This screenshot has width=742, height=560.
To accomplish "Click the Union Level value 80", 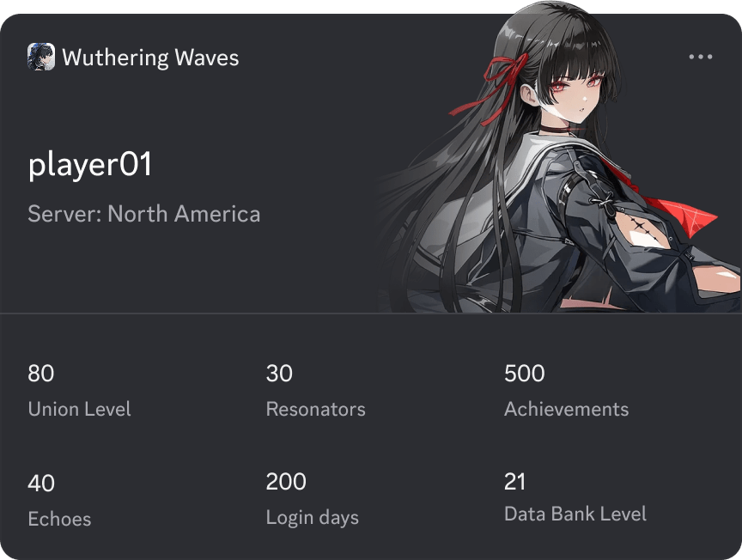I will click(40, 373).
